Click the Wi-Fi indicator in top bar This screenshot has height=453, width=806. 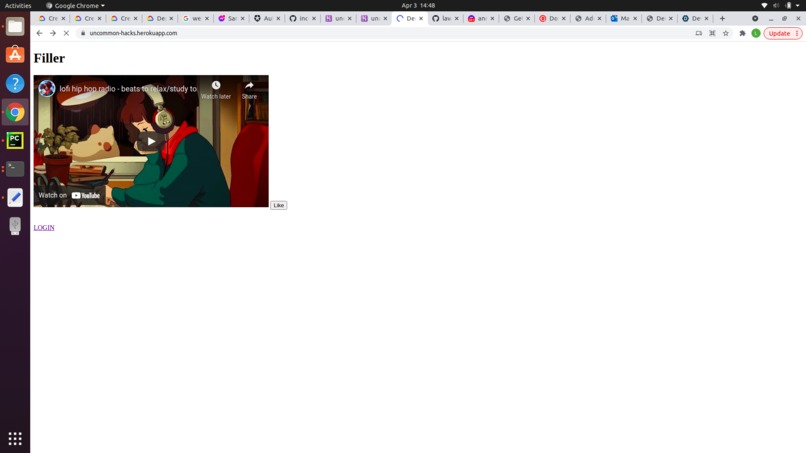(764, 5)
